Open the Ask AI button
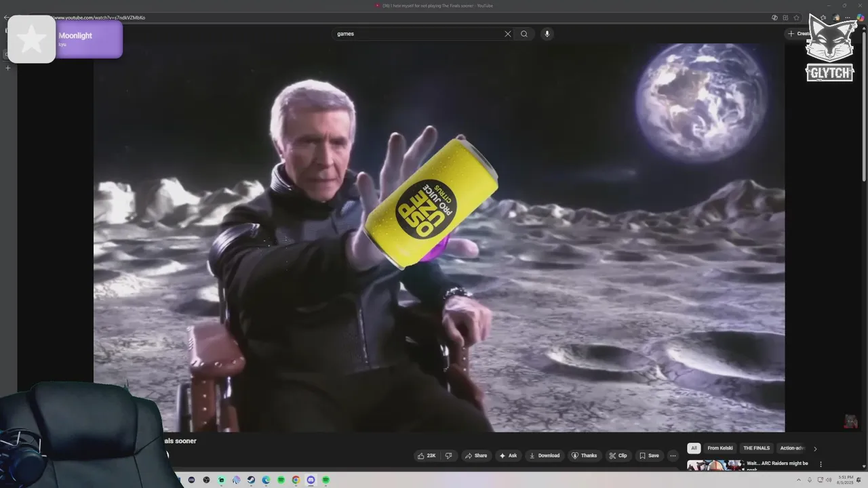 (508, 455)
